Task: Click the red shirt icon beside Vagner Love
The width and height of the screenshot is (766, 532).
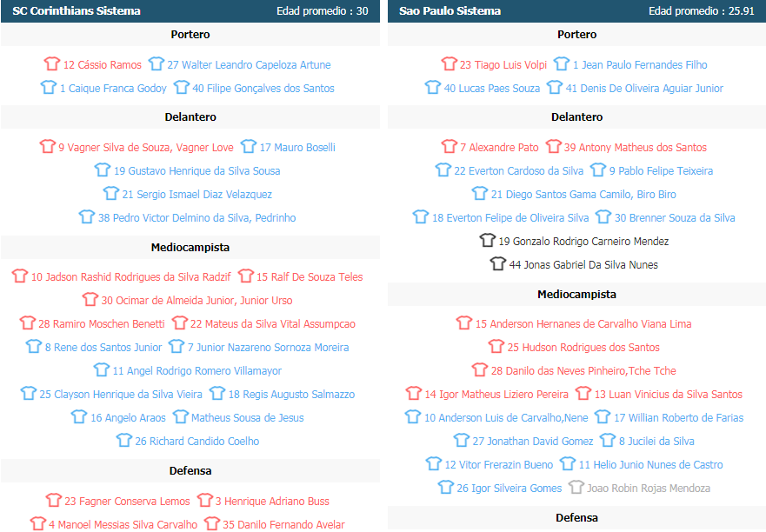Action: click(x=48, y=146)
